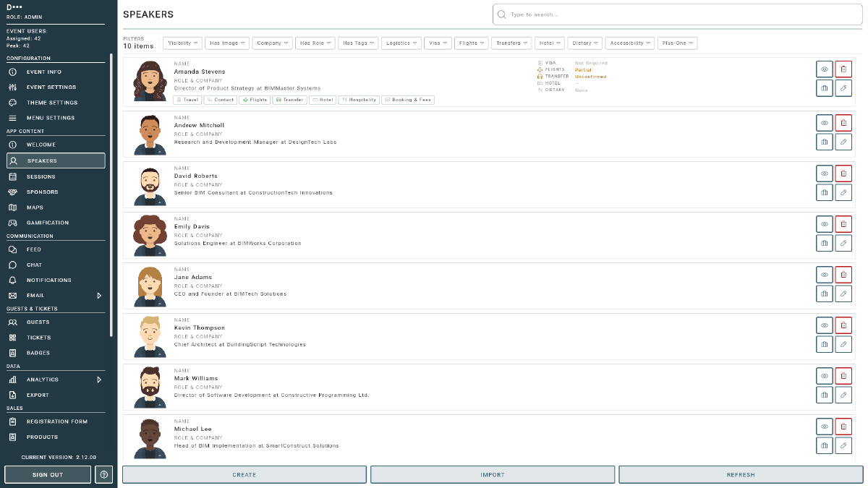Expand the Email submenu arrow
Screen dimensions: 868x488
(99, 296)
